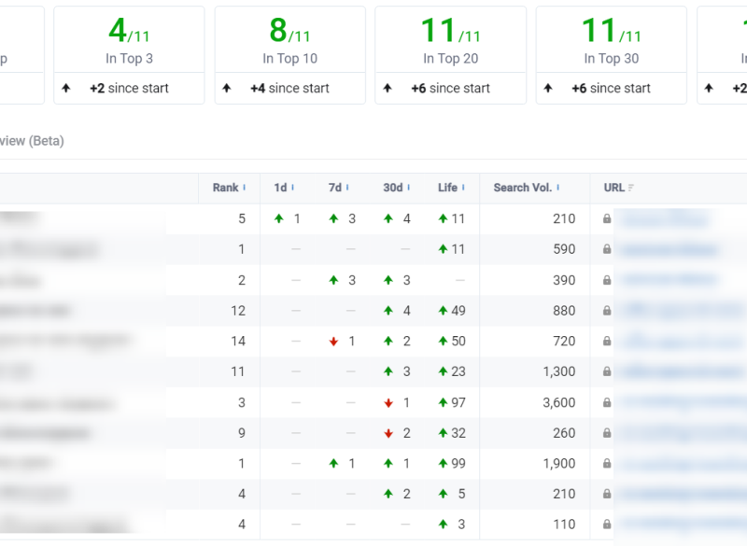Click the info icon next to 1d column
Image resolution: width=747 pixels, height=560 pixels.
tap(292, 188)
